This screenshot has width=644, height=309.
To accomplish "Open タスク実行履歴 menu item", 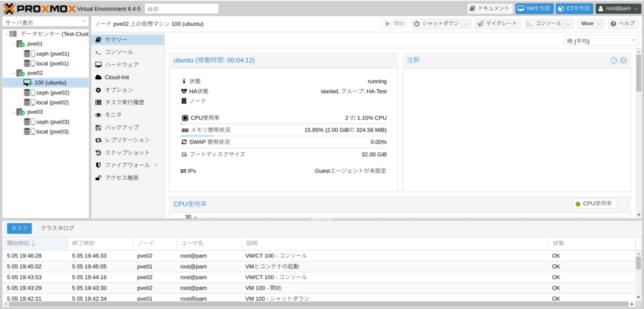I will pyautogui.click(x=128, y=103).
